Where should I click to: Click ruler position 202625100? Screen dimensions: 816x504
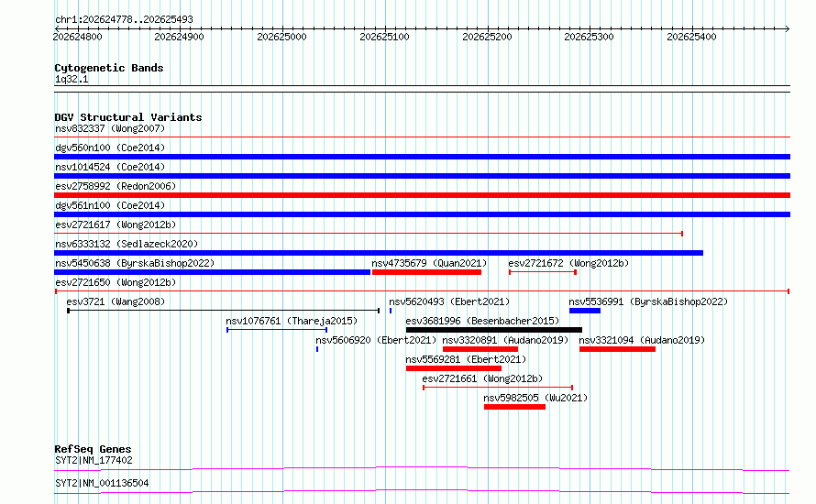pyautogui.click(x=384, y=37)
